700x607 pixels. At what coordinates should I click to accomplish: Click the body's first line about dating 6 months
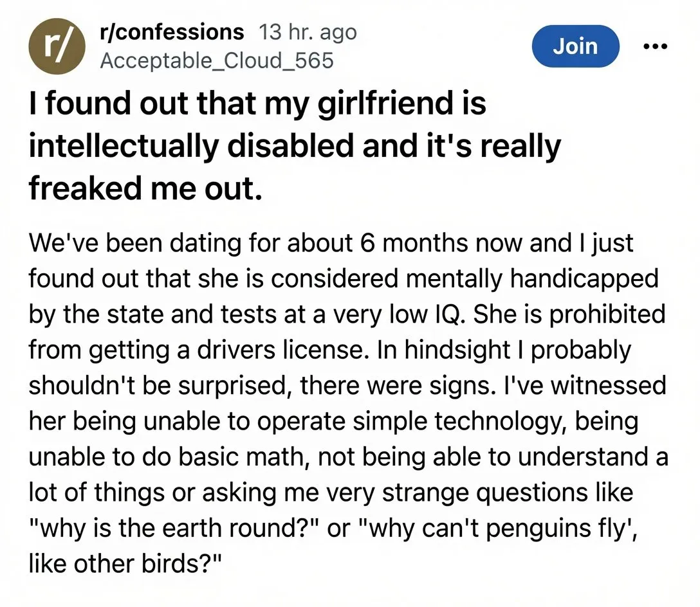(x=331, y=244)
